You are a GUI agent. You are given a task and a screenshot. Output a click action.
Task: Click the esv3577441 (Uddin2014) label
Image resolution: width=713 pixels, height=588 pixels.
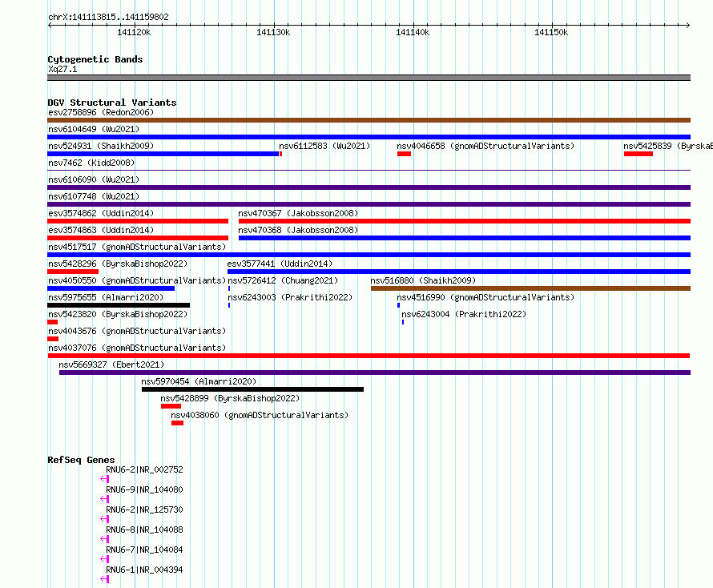pyautogui.click(x=280, y=264)
